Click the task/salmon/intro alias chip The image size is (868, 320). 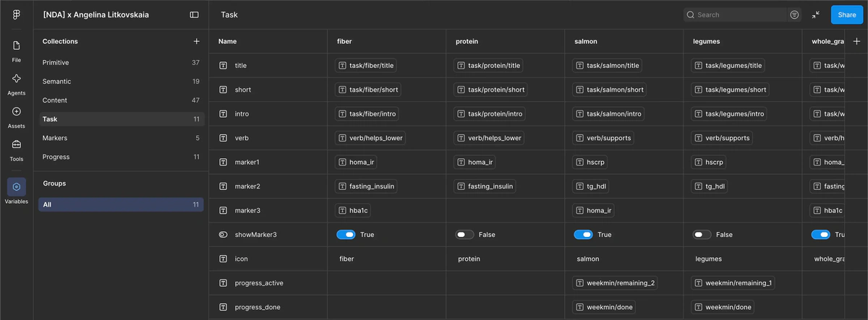[x=609, y=114]
